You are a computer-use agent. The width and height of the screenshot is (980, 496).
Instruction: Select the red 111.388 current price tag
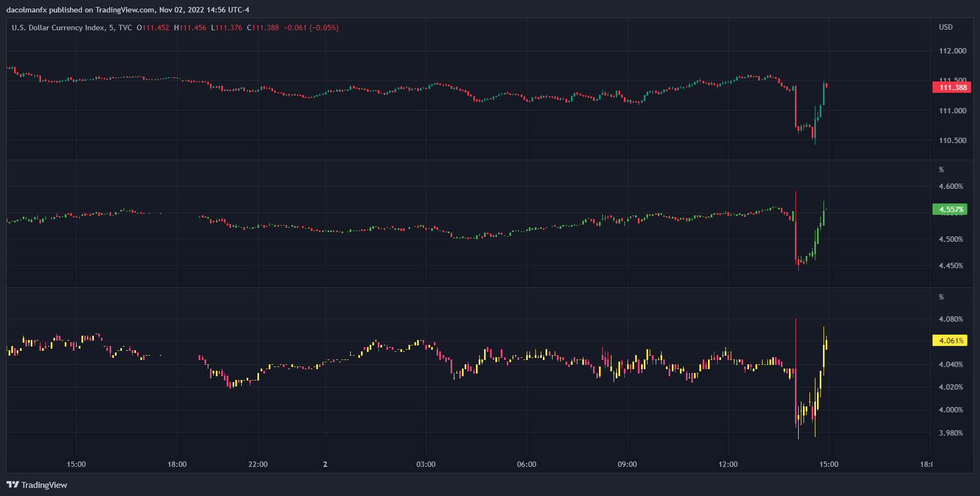tap(952, 87)
